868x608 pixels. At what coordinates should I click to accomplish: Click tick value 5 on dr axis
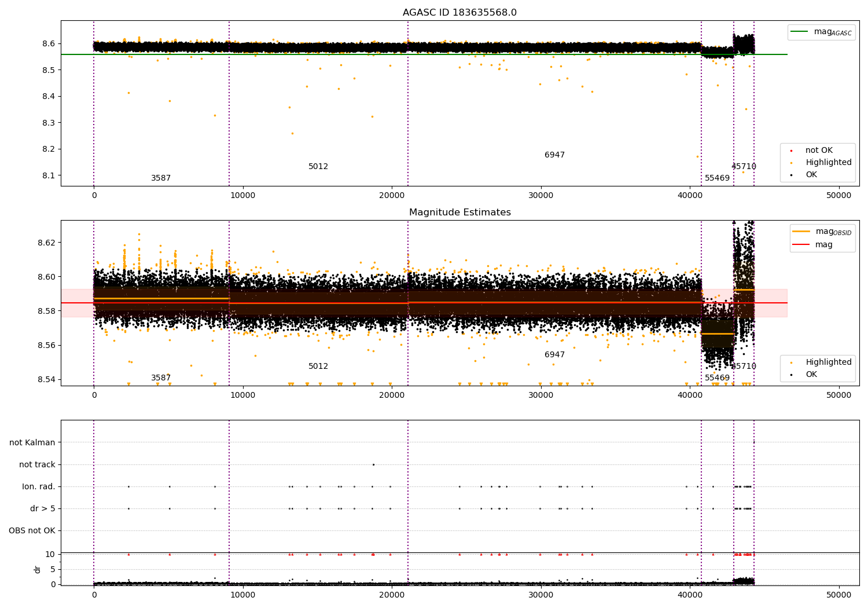[x=53, y=569]
